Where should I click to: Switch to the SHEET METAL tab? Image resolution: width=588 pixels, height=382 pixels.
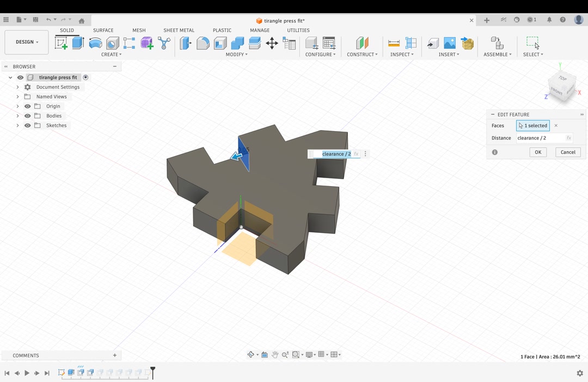[x=179, y=30]
